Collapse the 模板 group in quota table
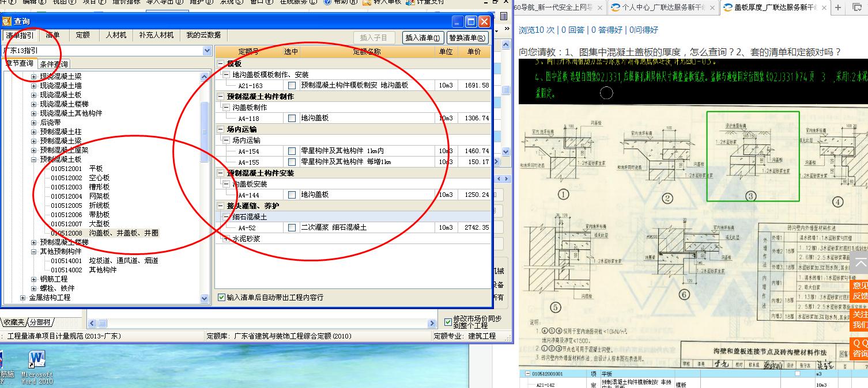Screen dimensions: 868x388 (221, 63)
